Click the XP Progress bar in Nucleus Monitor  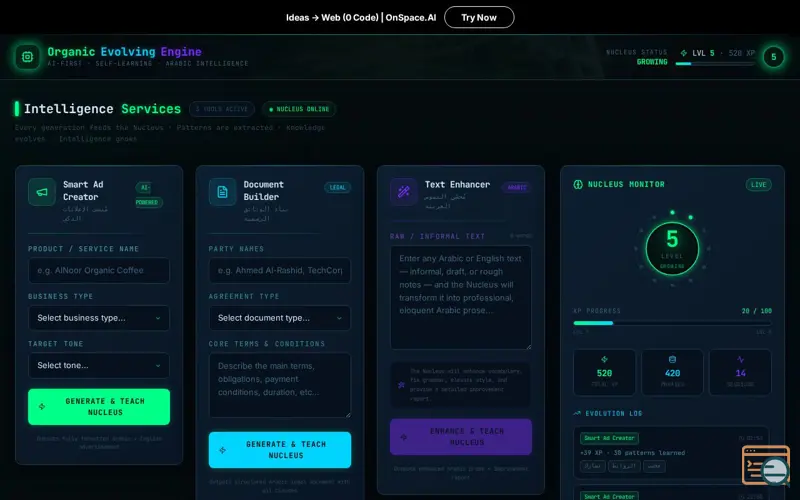(x=672, y=323)
